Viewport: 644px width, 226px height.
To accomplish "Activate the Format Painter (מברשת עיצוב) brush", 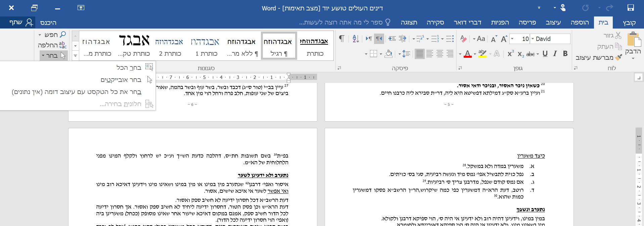I will tap(618, 57).
